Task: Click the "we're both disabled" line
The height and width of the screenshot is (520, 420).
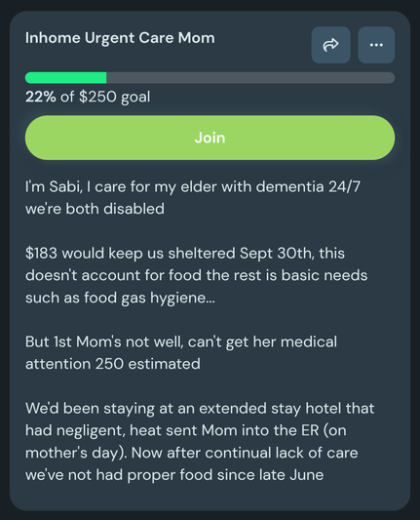Action: [95, 209]
